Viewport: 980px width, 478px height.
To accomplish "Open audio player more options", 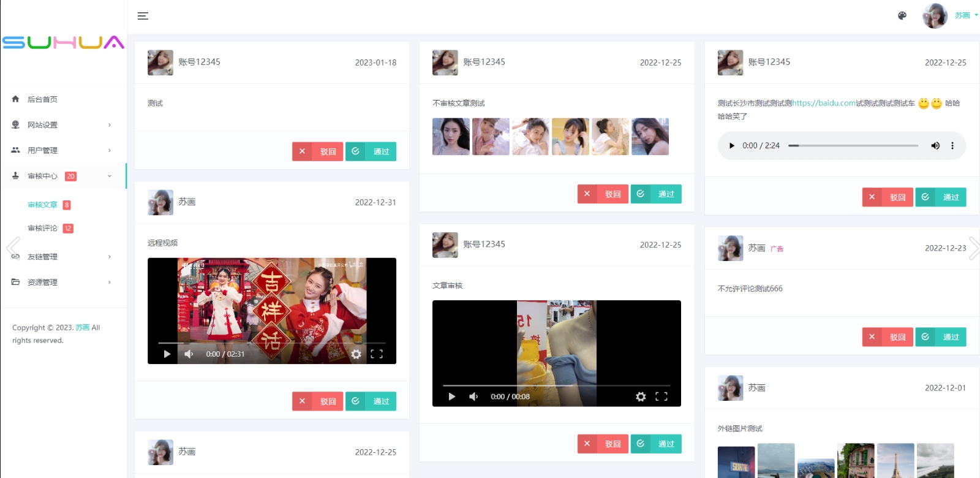I will [952, 146].
